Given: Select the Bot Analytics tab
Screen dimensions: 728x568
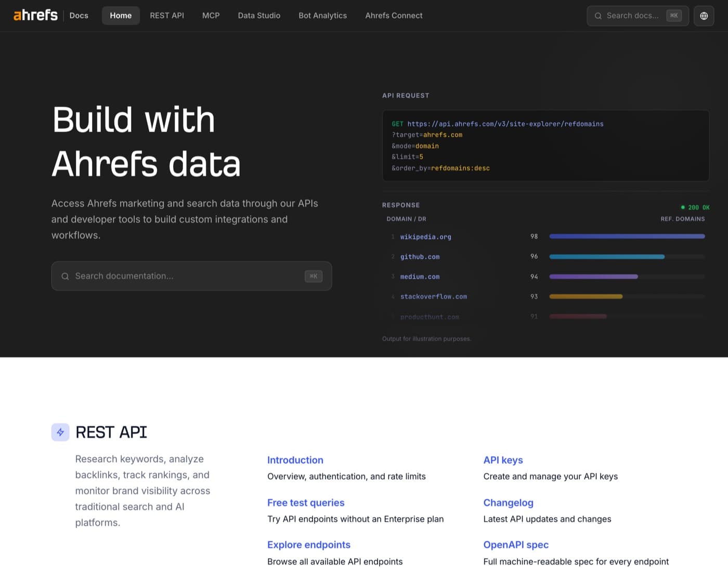Looking at the screenshot, I should 322,16.
